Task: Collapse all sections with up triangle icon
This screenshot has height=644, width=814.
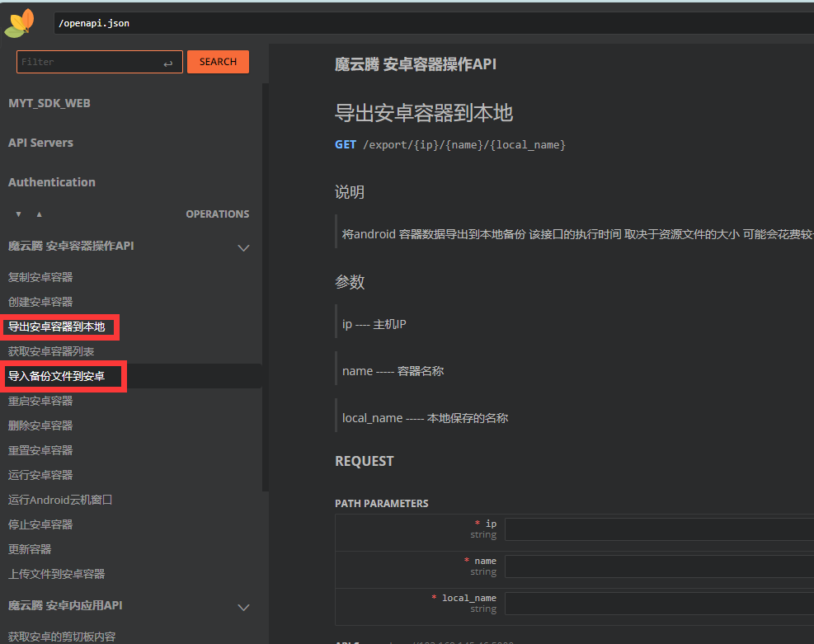Action: coord(39,214)
